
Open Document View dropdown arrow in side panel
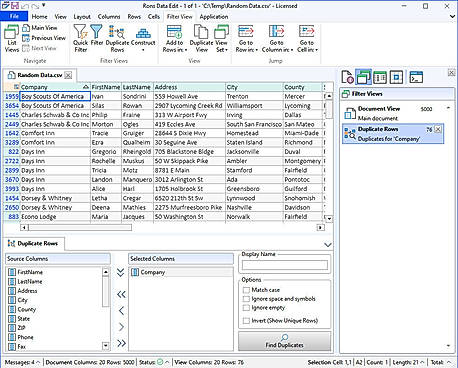(x=448, y=108)
